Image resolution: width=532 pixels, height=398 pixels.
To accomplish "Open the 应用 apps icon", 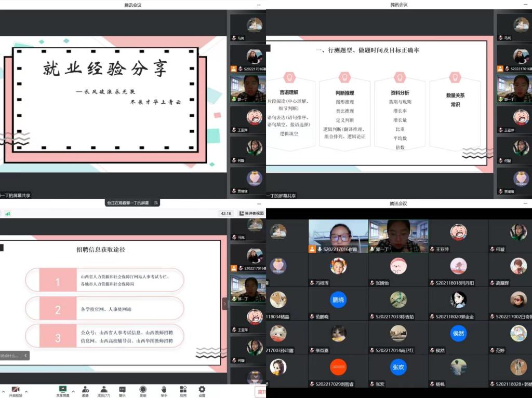I will [183, 391].
